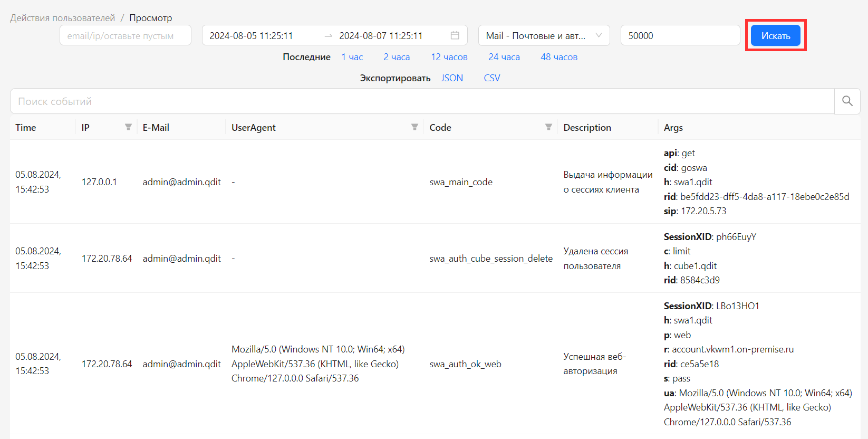
Task: Focus the Поиск событий search box
Action: 422,101
